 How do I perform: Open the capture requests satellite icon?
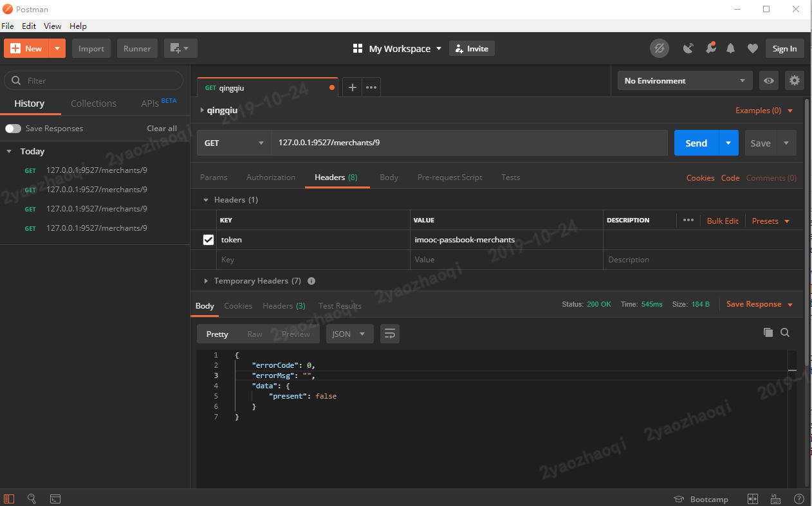click(x=688, y=48)
